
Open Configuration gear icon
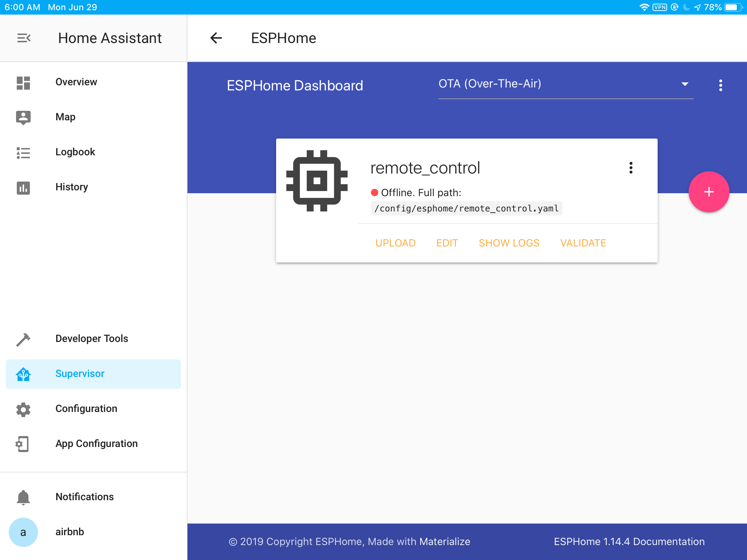click(x=23, y=409)
